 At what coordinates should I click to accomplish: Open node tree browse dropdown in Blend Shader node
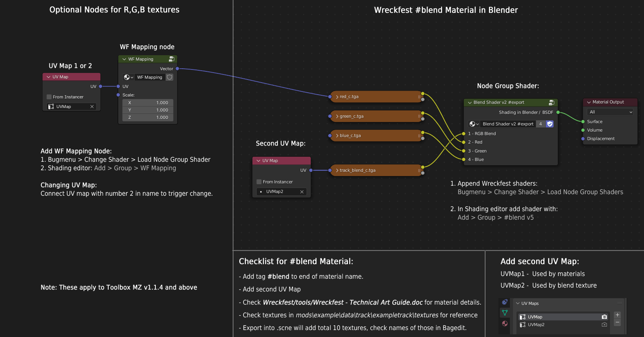474,124
